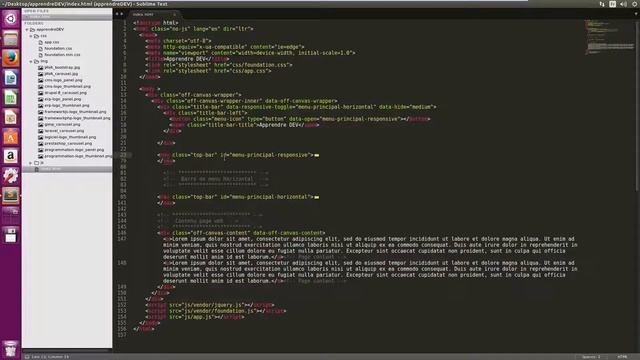Viewport: 640px width, 360px height.
Task: Open prestashop_carousel.png in sidebar
Action: pyautogui.click(x=68, y=144)
